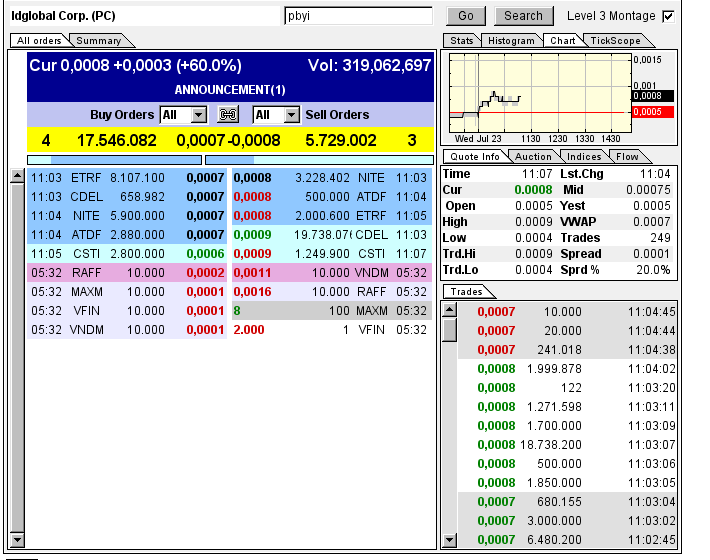This screenshot has height=560, width=710.
Task: Click the order book scroll up arrow
Action: [17, 177]
